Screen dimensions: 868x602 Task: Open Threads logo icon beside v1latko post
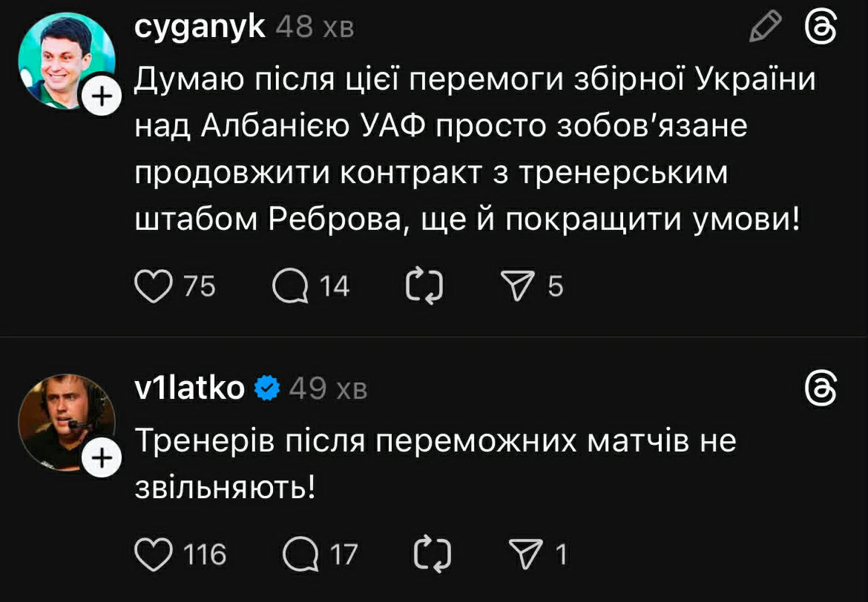pos(822,388)
